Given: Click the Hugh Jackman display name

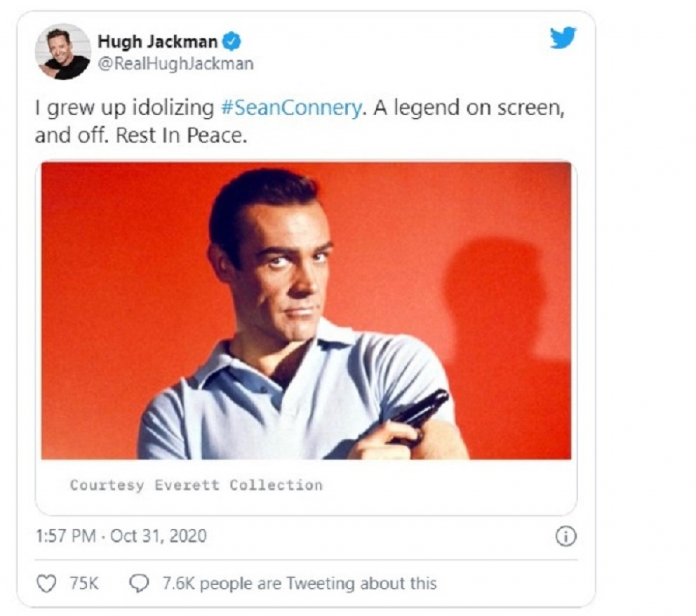Looking at the screenshot, I should click(157, 41).
